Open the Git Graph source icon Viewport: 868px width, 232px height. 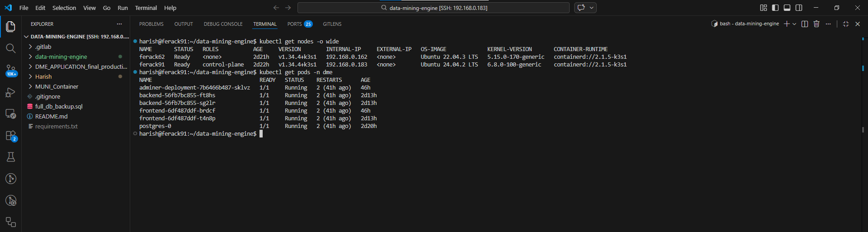(10, 179)
